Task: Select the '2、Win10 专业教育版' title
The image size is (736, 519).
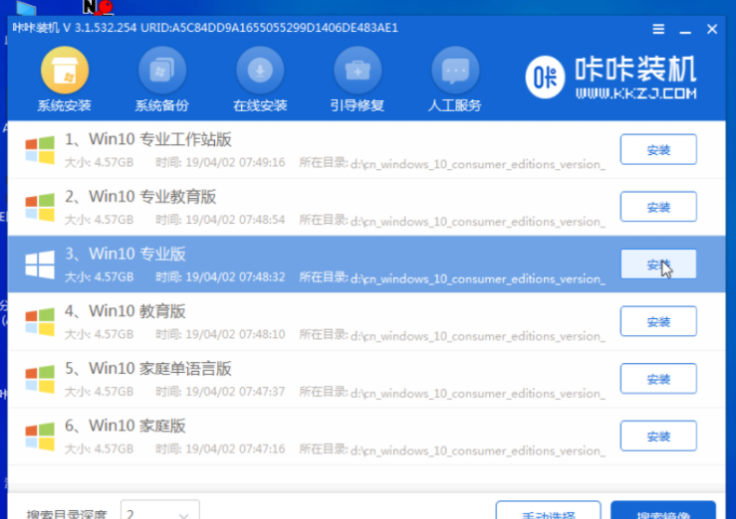Action: 140,197
